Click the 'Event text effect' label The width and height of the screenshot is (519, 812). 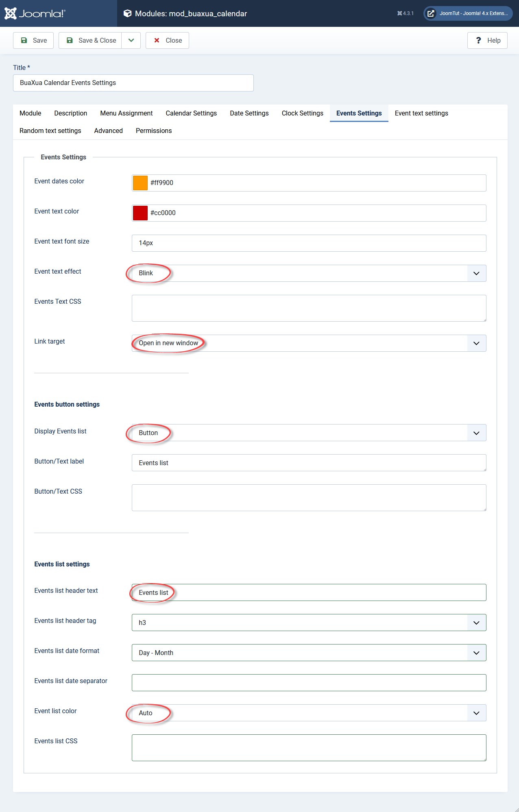coord(58,271)
